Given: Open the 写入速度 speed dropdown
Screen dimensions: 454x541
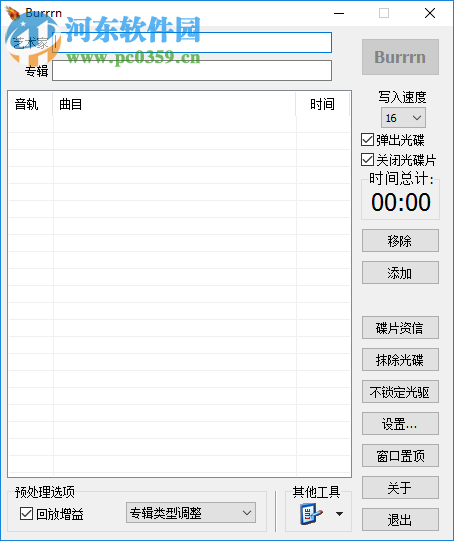Looking at the screenshot, I should tap(403, 118).
